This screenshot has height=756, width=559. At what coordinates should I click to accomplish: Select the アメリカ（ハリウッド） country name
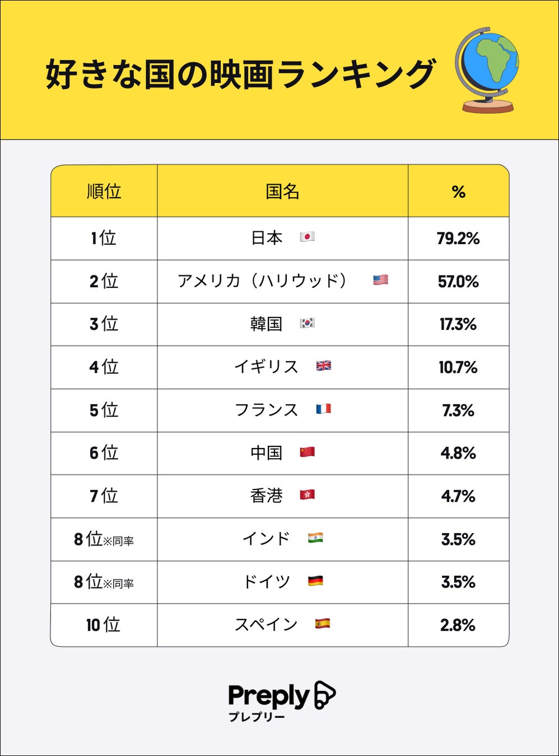click(262, 281)
